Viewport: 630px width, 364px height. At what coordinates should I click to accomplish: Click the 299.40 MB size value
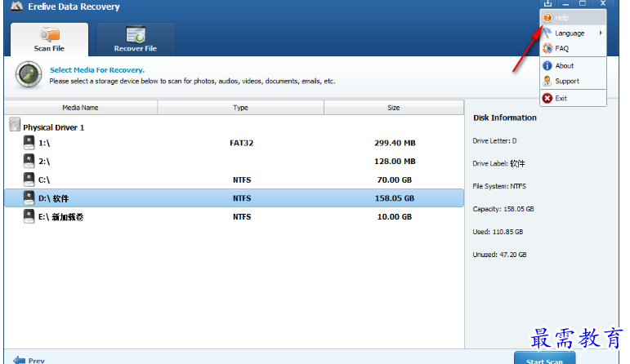(x=395, y=143)
